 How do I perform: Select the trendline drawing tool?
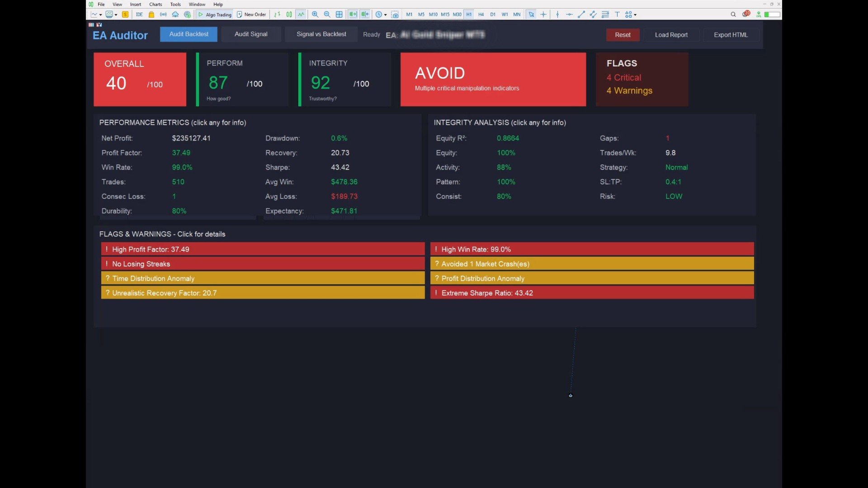click(581, 14)
